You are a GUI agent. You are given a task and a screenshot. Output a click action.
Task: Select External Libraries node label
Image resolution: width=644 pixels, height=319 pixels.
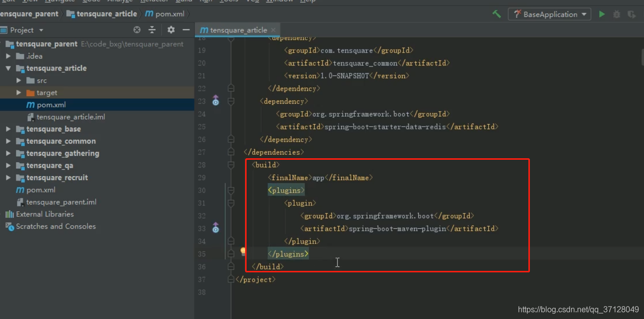pyautogui.click(x=45, y=214)
